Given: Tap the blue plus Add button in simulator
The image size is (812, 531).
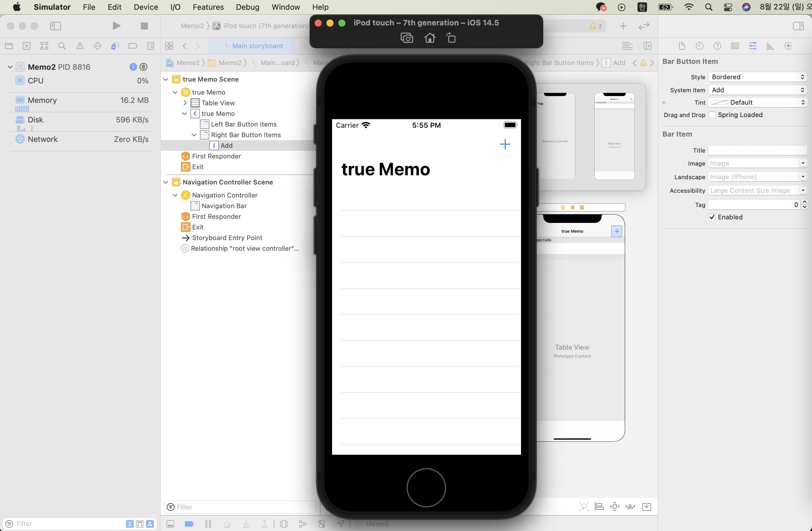Looking at the screenshot, I should coord(505,144).
